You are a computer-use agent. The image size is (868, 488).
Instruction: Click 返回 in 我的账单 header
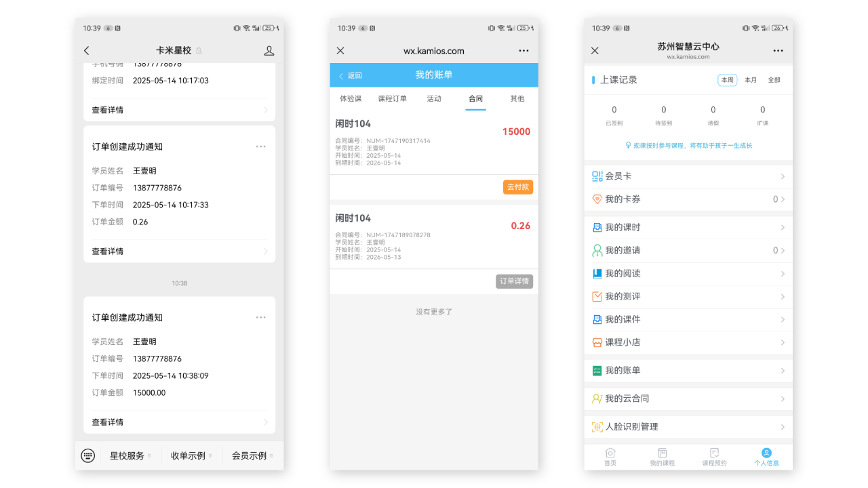coord(351,75)
